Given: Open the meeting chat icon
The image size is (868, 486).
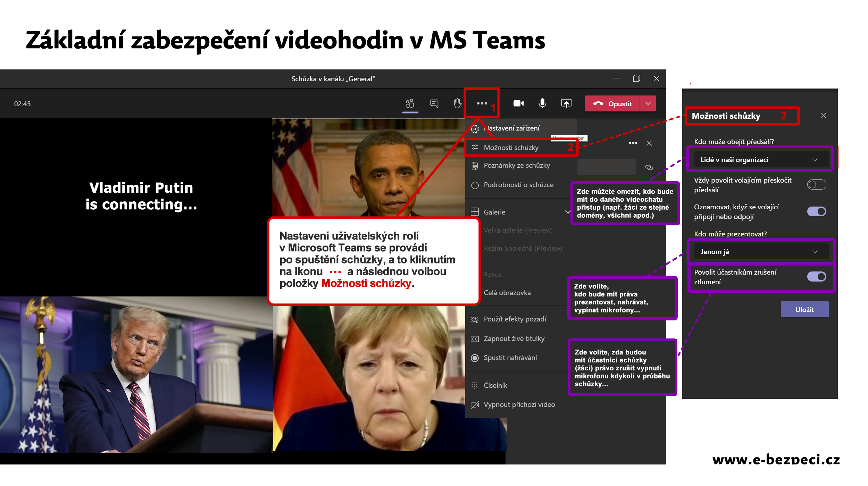Looking at the screenshot, I should [x=434, y=103].
